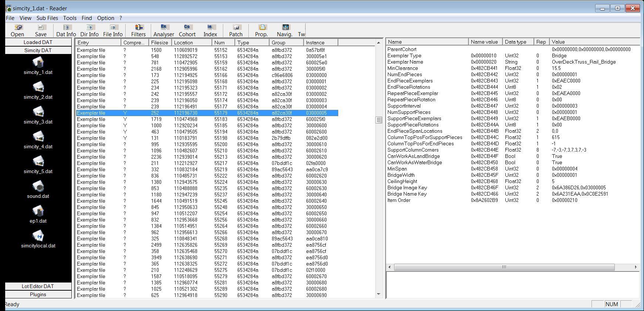644x311 pixels.
Task: Click properties scrollbar left arrow
Action: [389, 267]
